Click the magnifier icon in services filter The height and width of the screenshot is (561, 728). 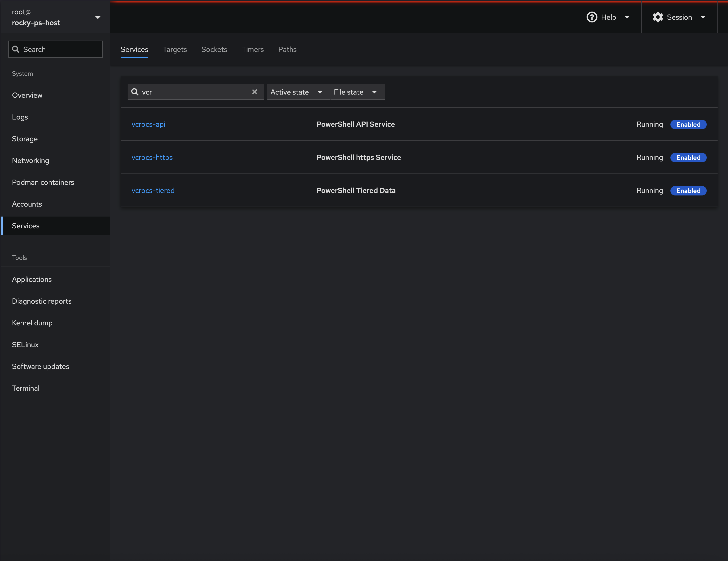point(135,92)
